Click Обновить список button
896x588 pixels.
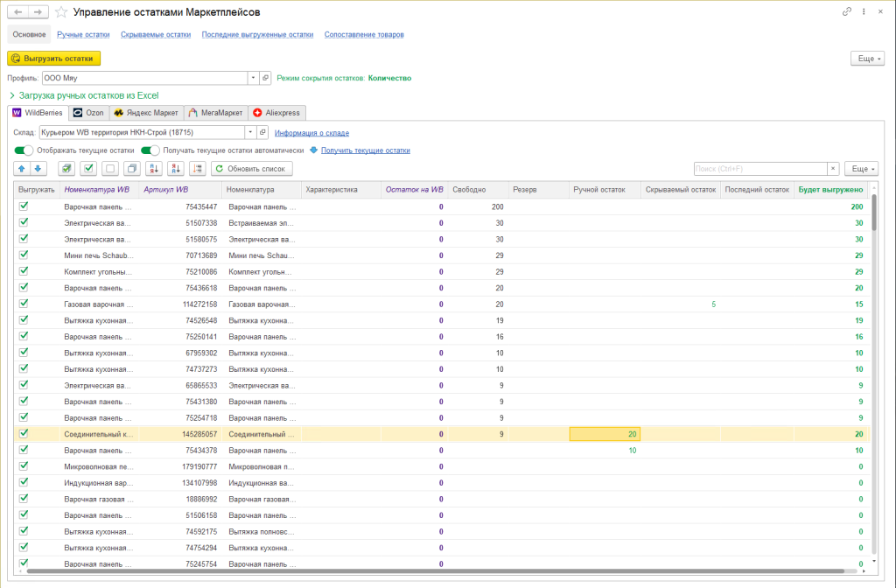pyautogui.click(x=252, y=169)
